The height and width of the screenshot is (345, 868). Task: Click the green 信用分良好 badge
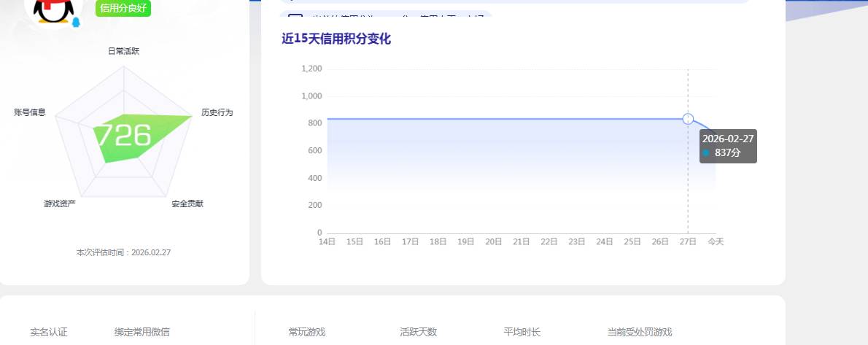[123, 8]
